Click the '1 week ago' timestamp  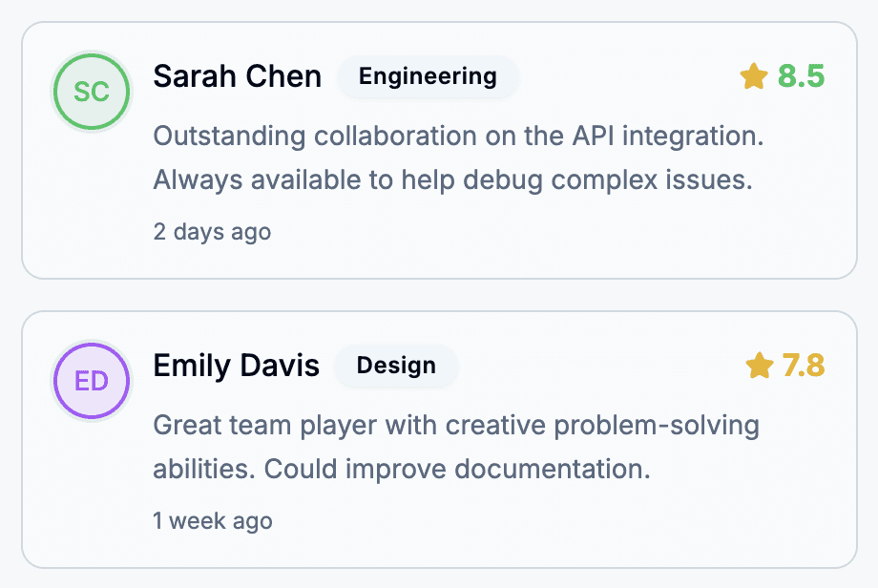(212, 520)
